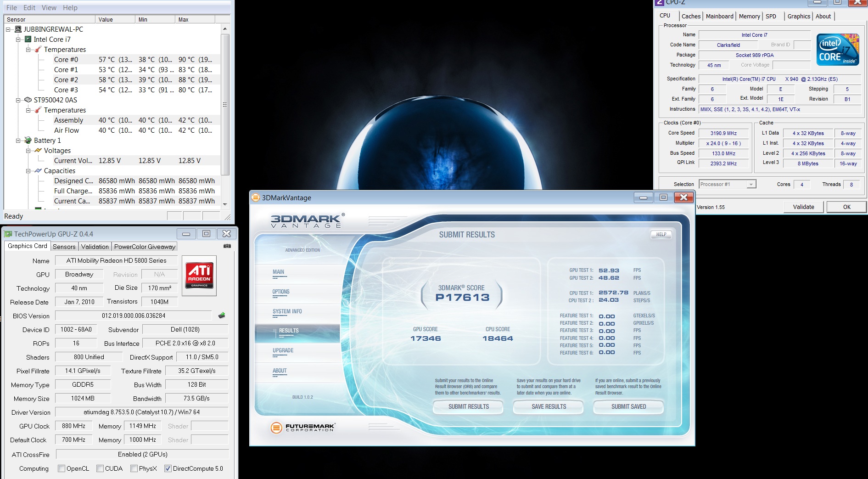Click the Validate button in CPU-Z
This screenshot has width=868, height=479.
coord(804,207)
